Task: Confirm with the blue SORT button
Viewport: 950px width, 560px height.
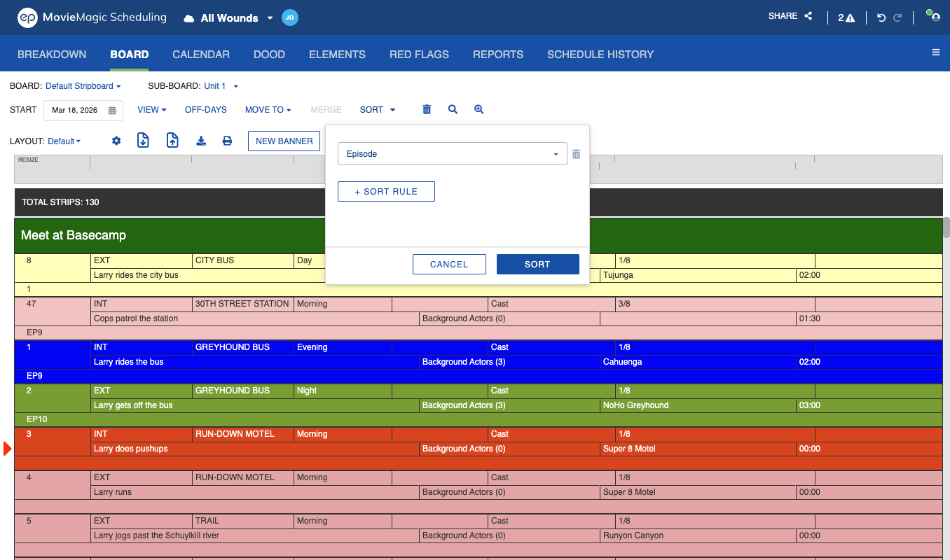Action: click(x=537, y=264)
